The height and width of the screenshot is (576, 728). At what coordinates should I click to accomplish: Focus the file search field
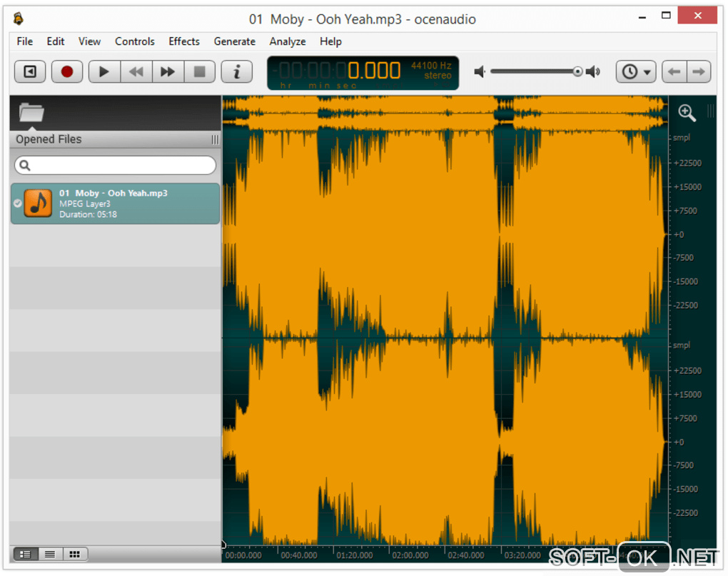click(115, 166)
